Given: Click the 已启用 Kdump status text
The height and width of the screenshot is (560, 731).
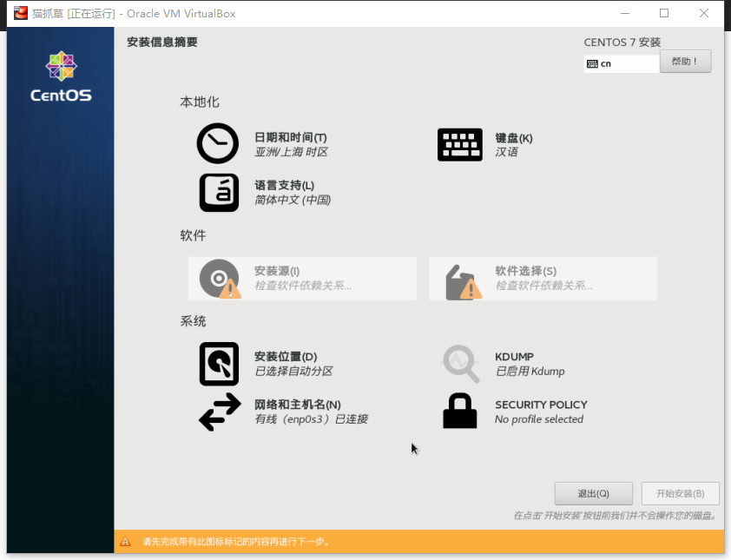Looking at the screenshot, I should click(x=530, y=371).
